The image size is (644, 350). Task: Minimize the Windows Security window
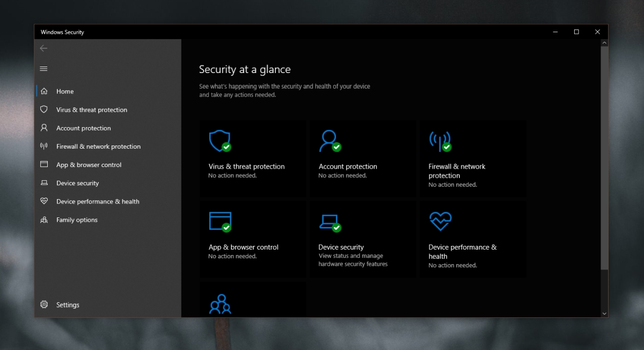pyautogui.click(x=555, y=32)
